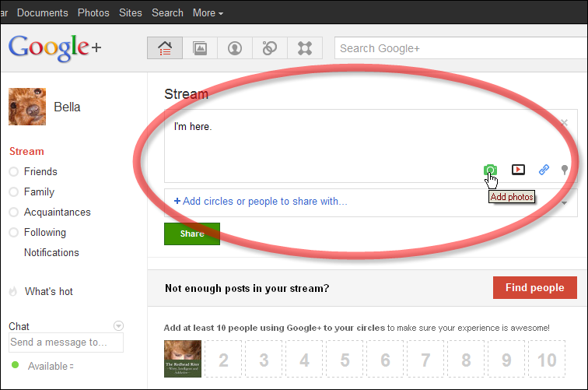Click the Add link icon
Viewport: 588px width, 390px height.
click(544, 170)
